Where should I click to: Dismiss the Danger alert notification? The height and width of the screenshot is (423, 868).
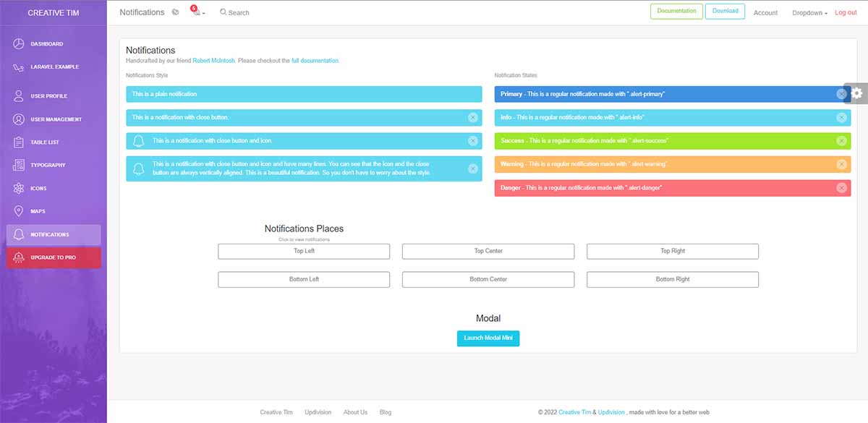click(x=841, y=187)
